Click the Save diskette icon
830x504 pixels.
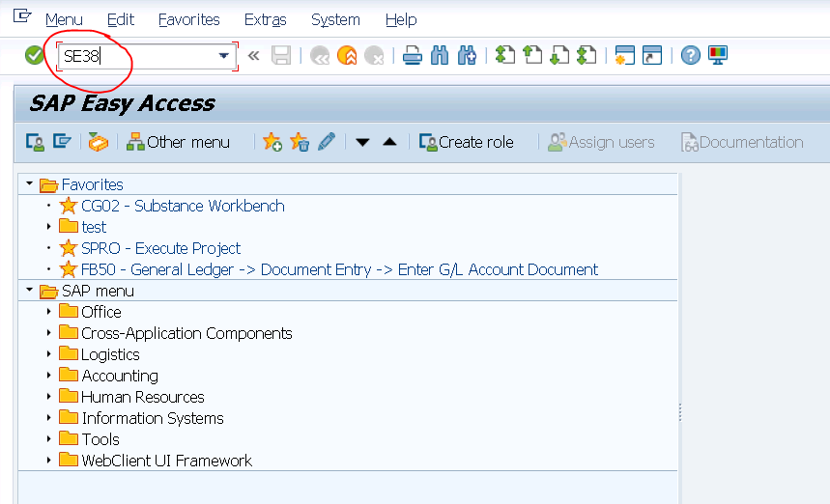point(281,55)
